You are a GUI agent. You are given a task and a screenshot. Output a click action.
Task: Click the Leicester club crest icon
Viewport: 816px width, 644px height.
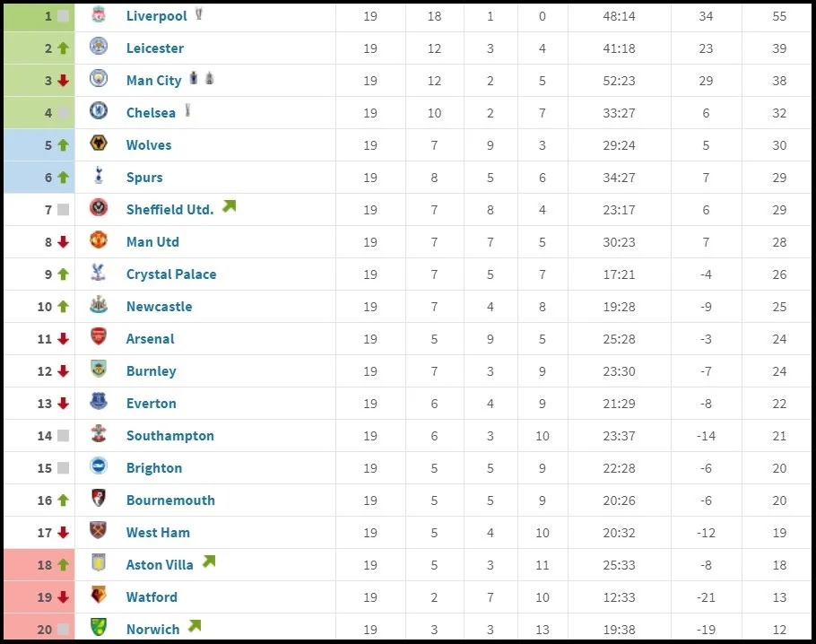[x=99, y=48]
